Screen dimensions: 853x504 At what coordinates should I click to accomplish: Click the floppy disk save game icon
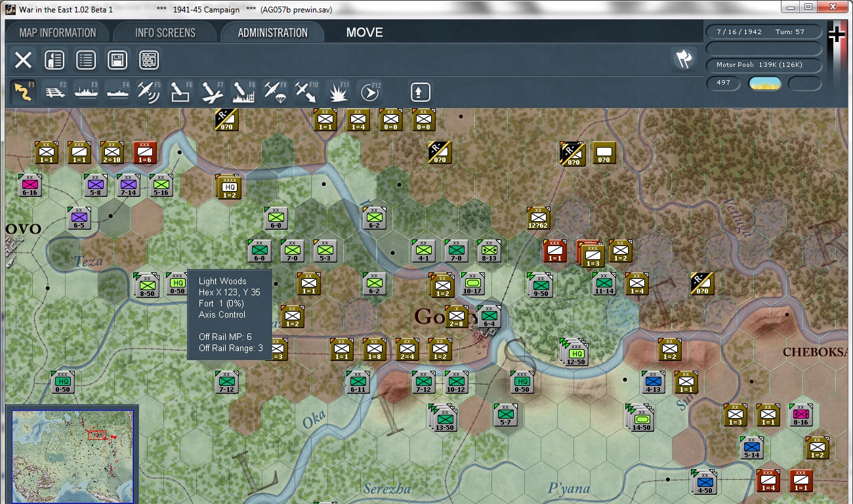117,60
